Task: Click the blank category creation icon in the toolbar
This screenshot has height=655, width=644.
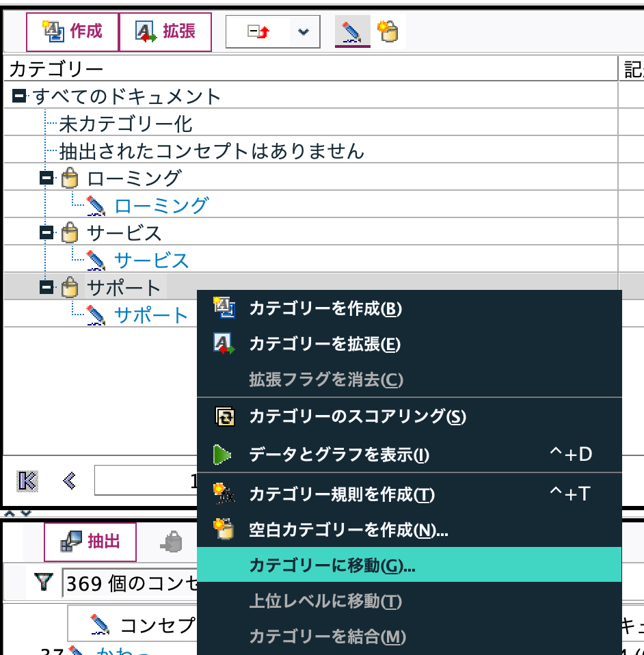Action: click(388, 31)
